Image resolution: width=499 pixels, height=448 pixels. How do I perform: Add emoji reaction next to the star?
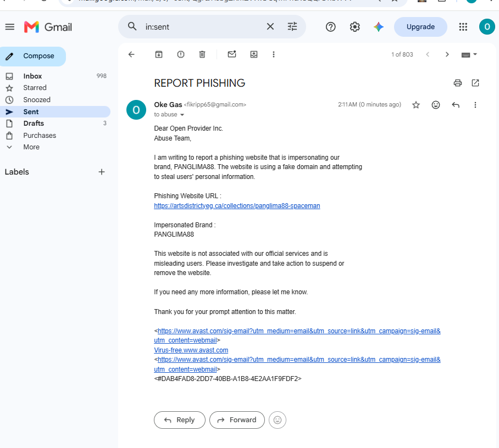(436, 105)
